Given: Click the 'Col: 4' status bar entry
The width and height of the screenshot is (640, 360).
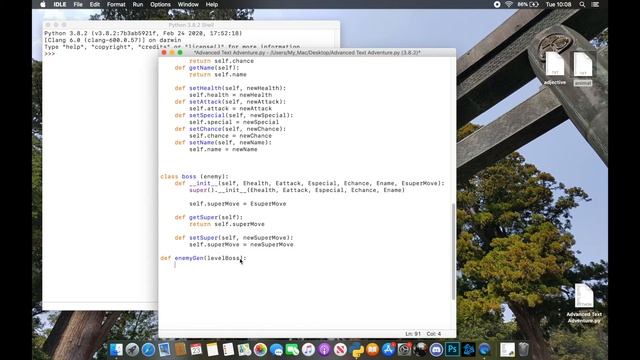Looking at the screenshot, I should [x=434, y=334].
